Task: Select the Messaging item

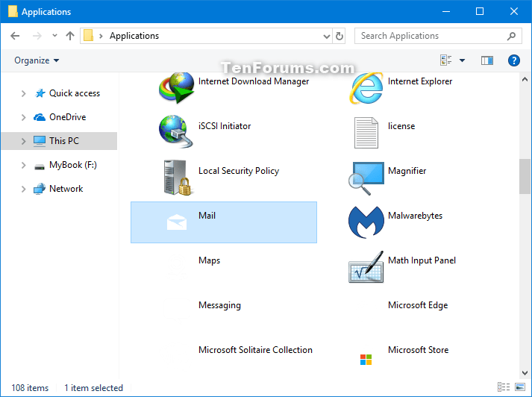Action: click(224, 312)
